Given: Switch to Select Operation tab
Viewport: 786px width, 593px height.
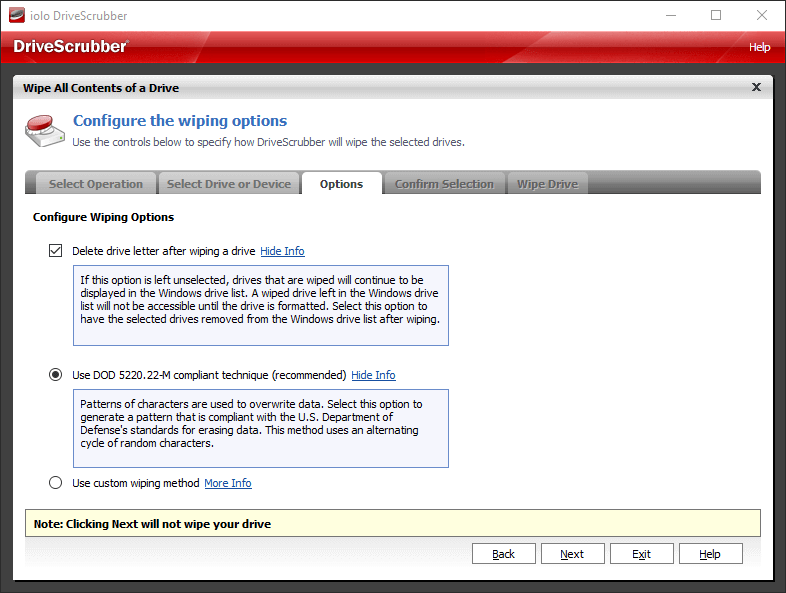Looking at the screenshot, I should point(96,184).
